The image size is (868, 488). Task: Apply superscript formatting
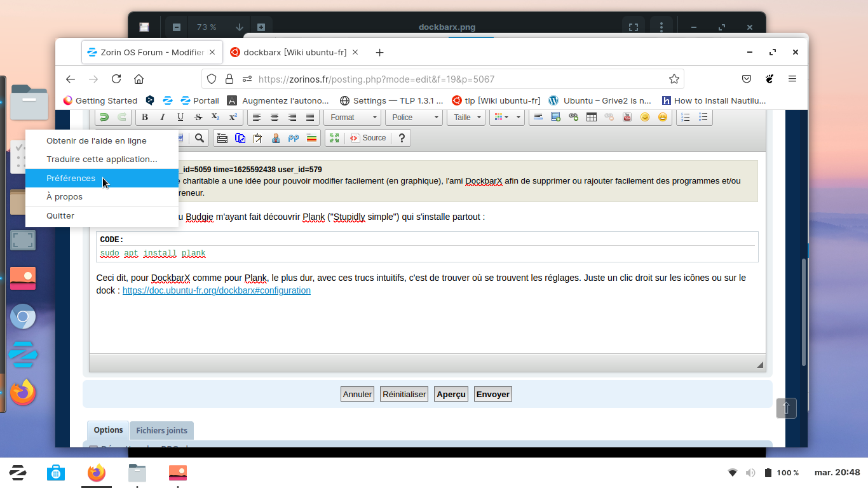coord(233,118)
